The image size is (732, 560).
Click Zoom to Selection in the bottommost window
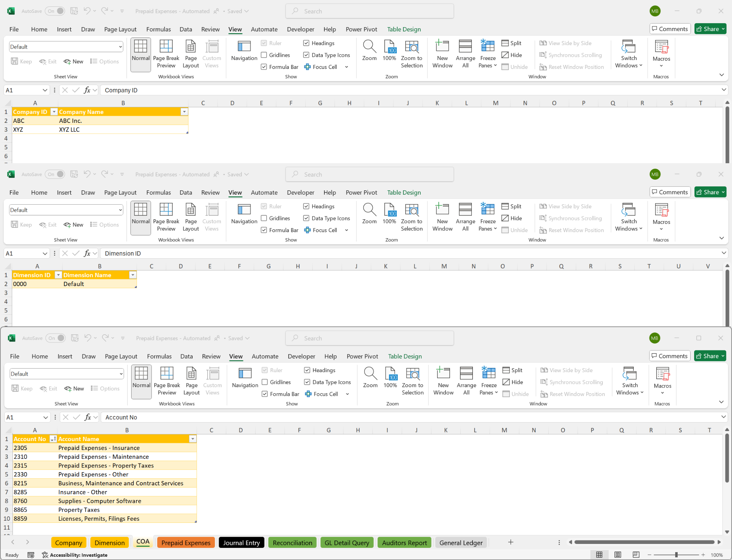(x=412, y=381)
